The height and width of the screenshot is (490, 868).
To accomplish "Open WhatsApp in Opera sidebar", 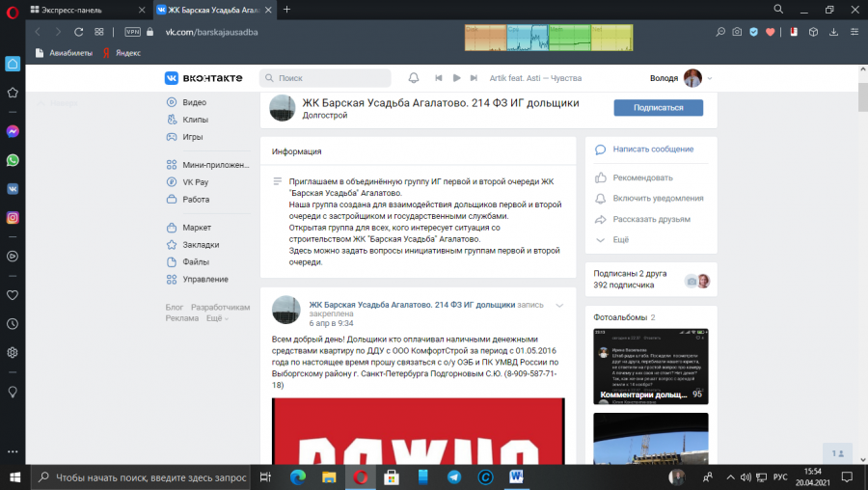I will click(x=13, y=160).
